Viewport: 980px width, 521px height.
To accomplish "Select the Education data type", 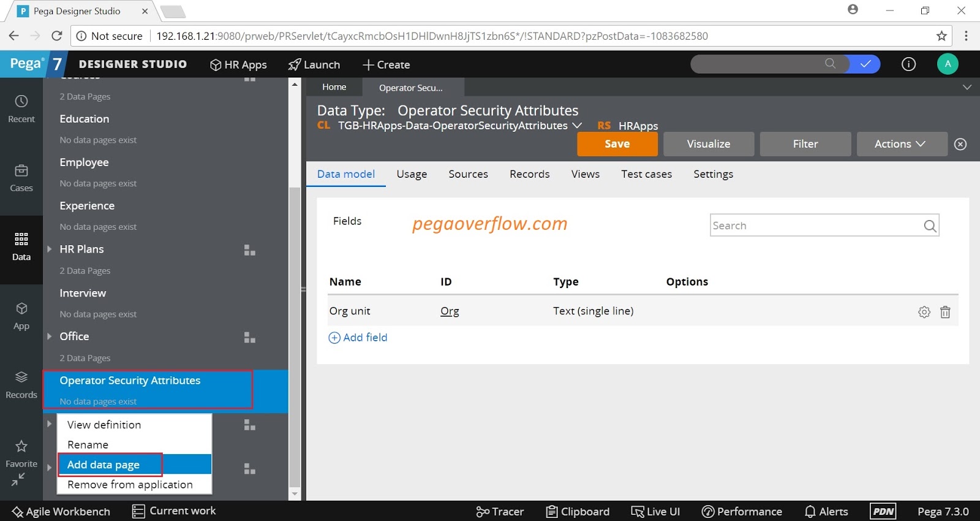I will (85, 119).
